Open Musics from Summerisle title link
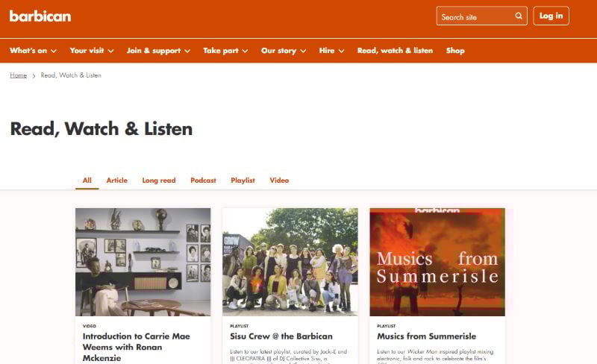597x364 pixels. click(426, 336)
